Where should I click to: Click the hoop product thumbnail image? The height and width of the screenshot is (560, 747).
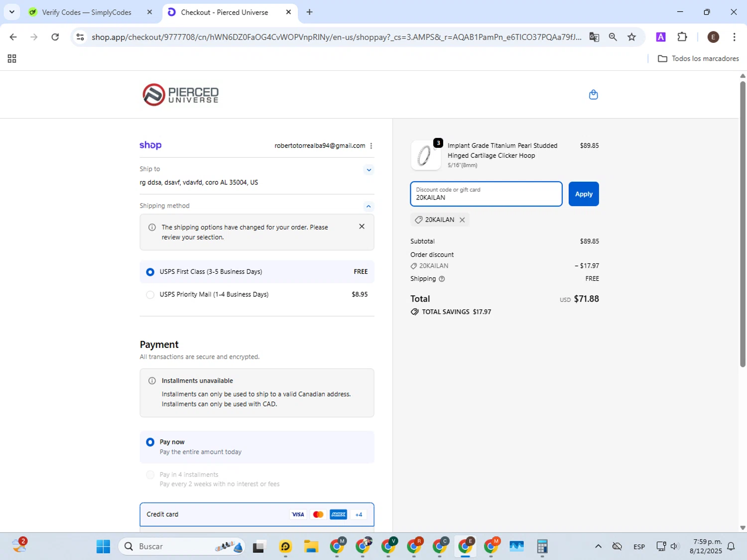click(x=425, y=155)
